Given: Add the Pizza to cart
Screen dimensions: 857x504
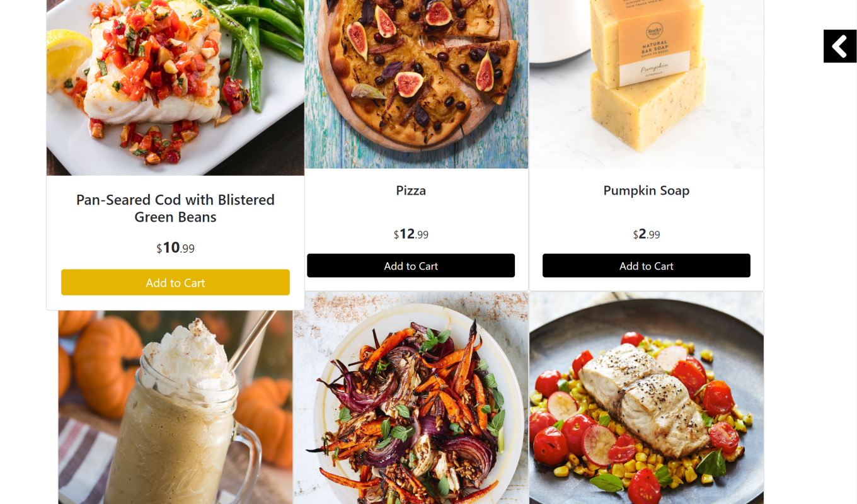Looking at the screenshot, I should [411, 266].
